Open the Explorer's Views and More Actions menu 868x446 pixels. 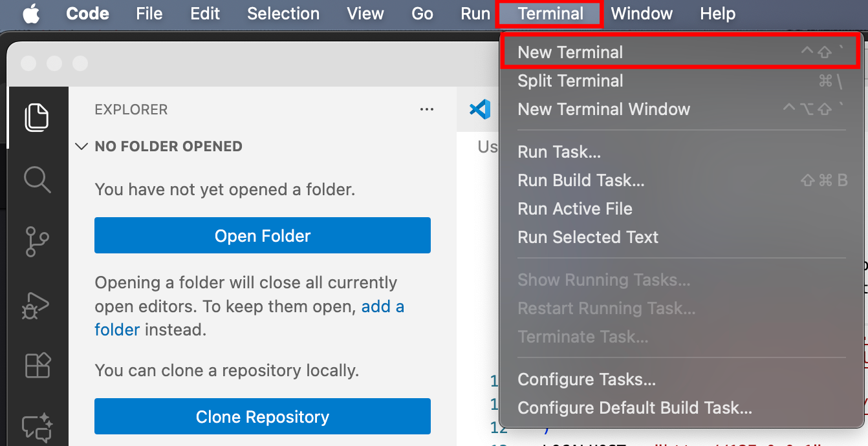click(x=427, y=109)
